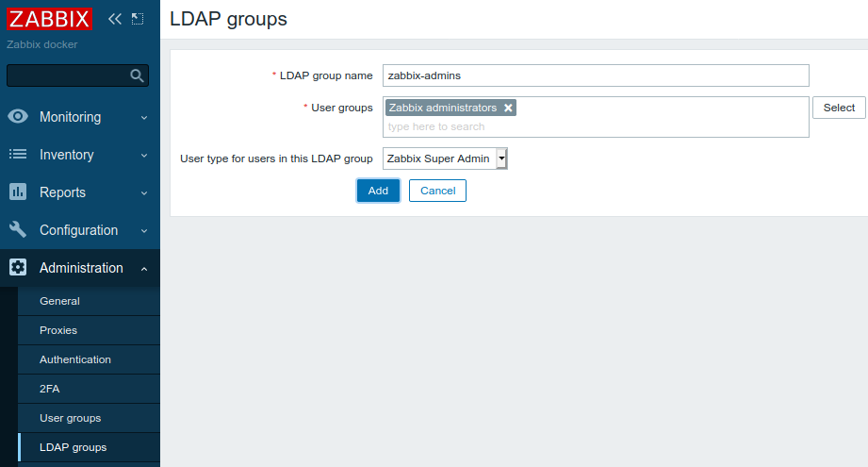Click the Inventory list icon
This screenshot has height=467, width=868.
(18, 154)
